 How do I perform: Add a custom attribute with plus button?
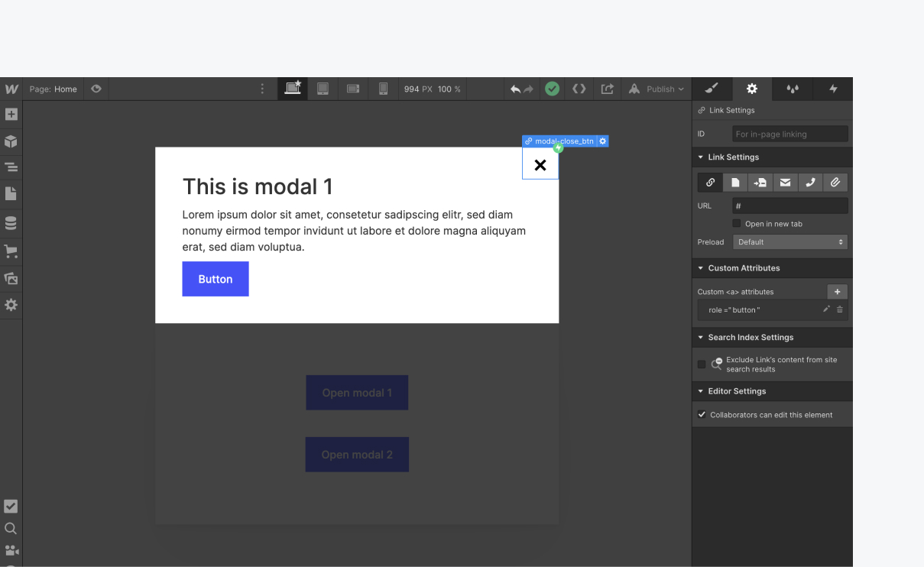(837, 292)
